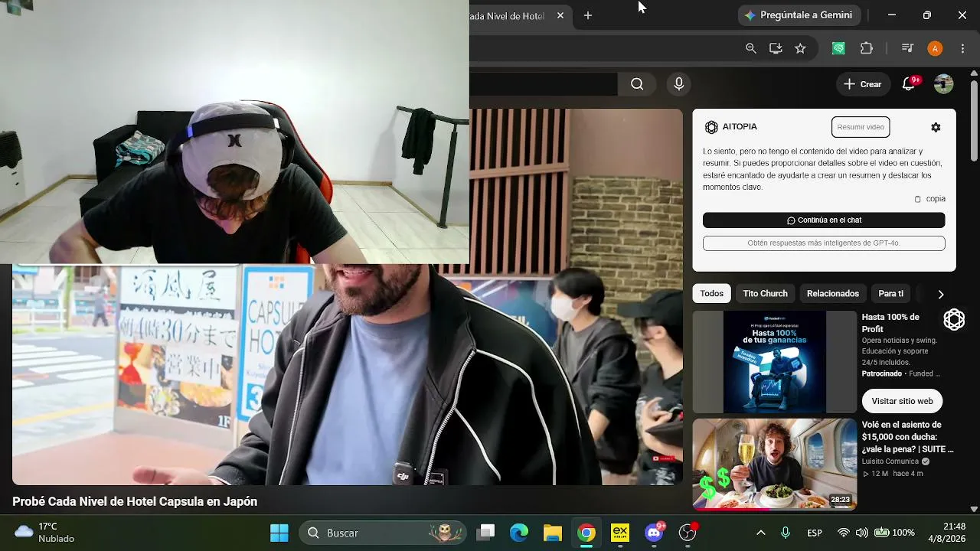Click the YouTube search input field

(544, 84)
